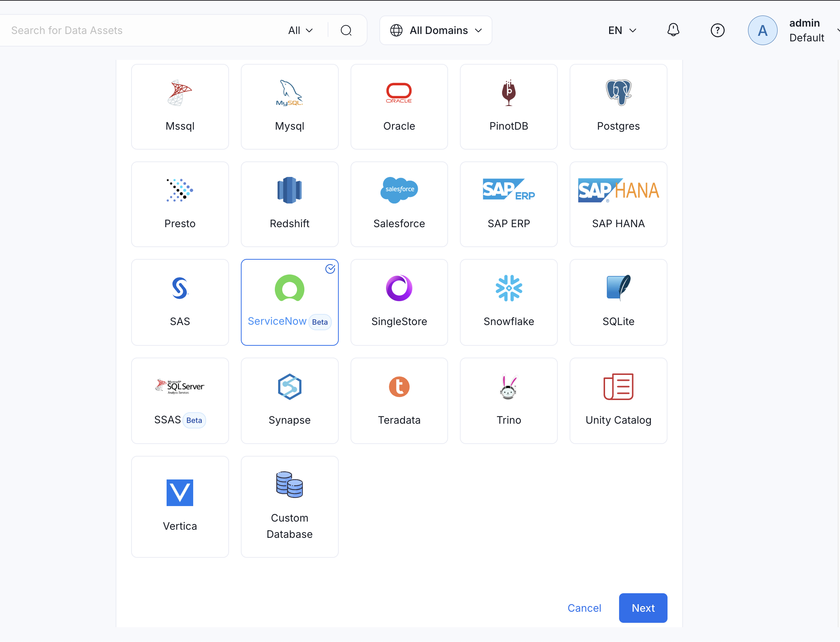
Task: Choose the Trino bunny icon
Action: tap(508, 387)
